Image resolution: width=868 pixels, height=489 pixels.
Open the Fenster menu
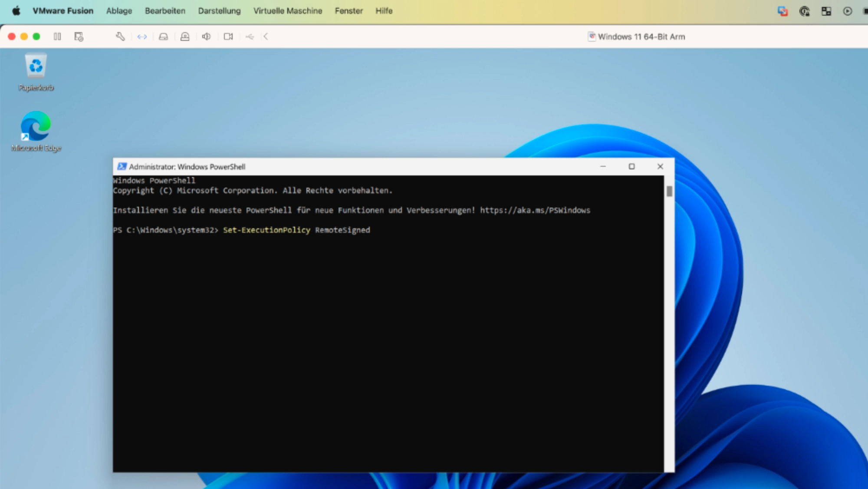(349, 11)
